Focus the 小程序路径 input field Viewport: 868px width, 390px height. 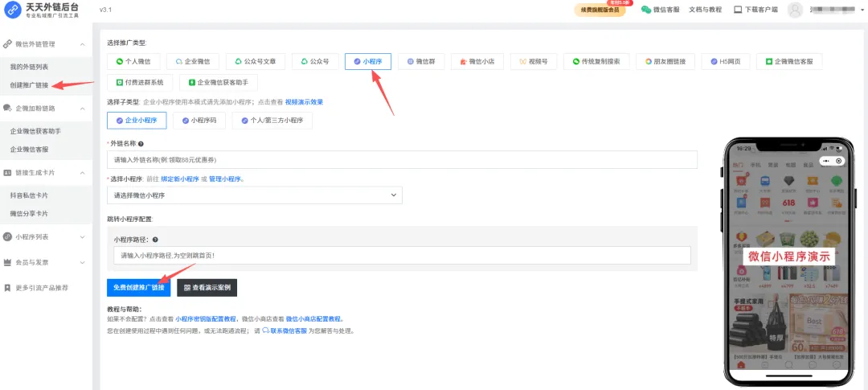pos(403,256)
